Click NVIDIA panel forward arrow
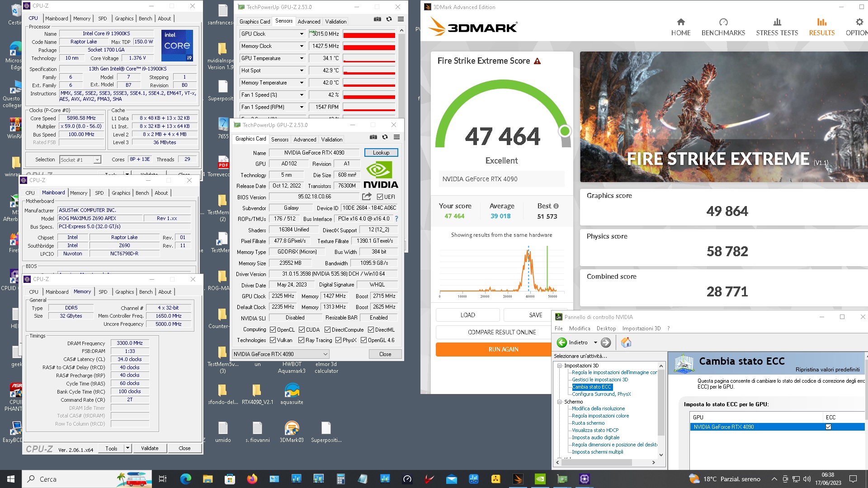 pos(606,343)
